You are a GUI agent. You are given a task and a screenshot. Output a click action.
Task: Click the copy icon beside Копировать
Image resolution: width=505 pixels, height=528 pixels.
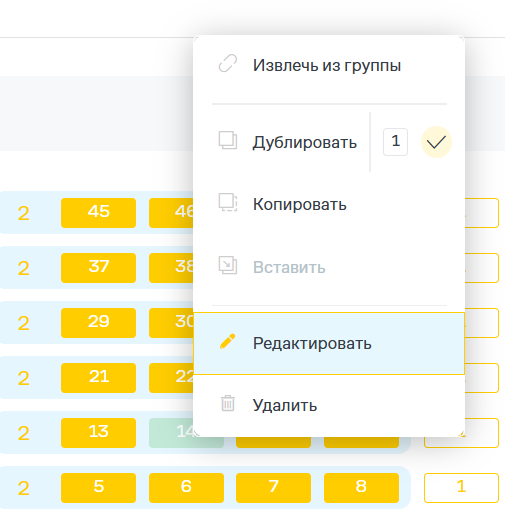pos(228,202)
